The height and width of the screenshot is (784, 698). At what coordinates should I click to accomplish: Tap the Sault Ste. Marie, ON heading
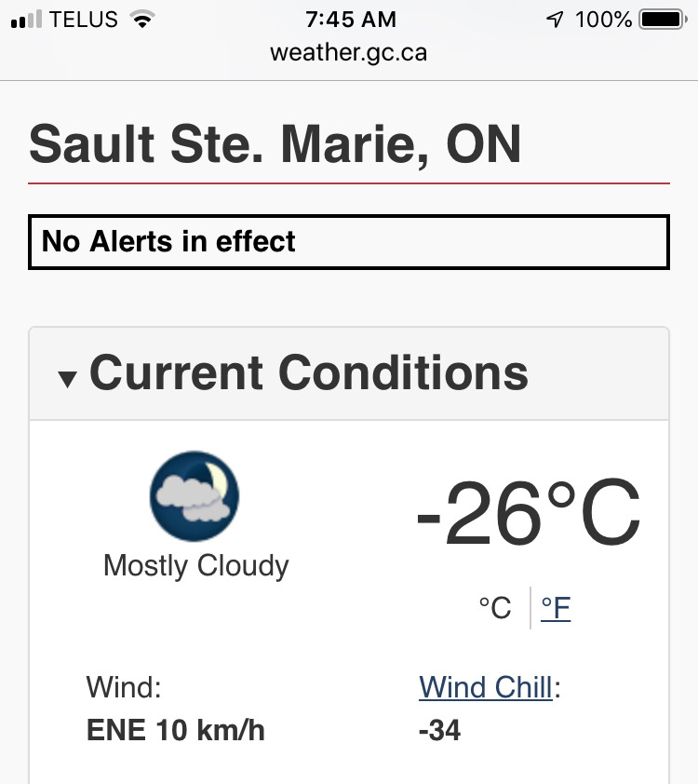pyautogui.click(x=275, y=144)
